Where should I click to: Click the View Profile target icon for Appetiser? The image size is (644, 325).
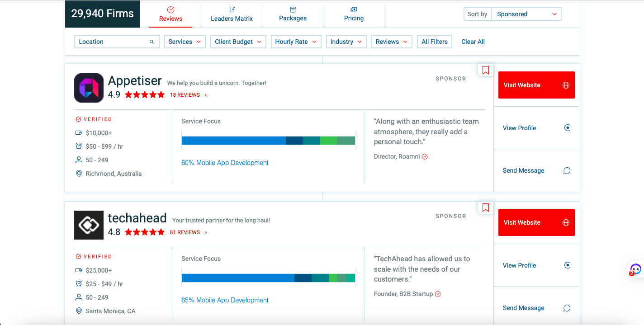(x=568, y=127)
